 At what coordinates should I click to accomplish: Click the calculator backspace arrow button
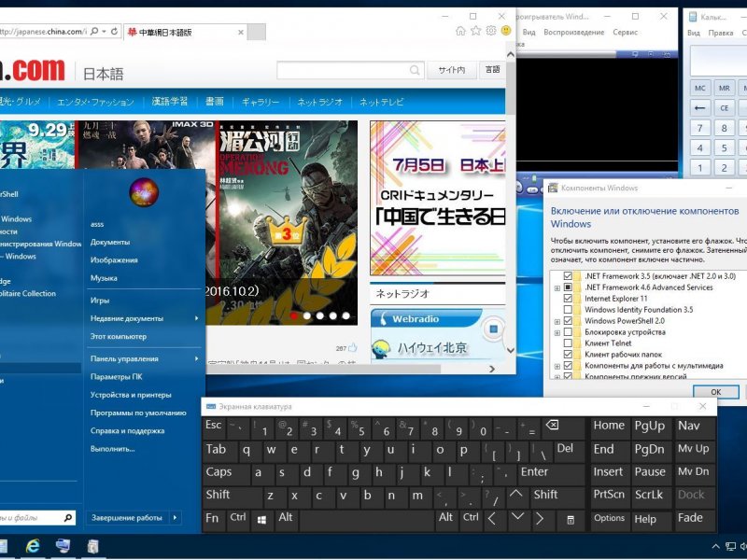point(699,108)
